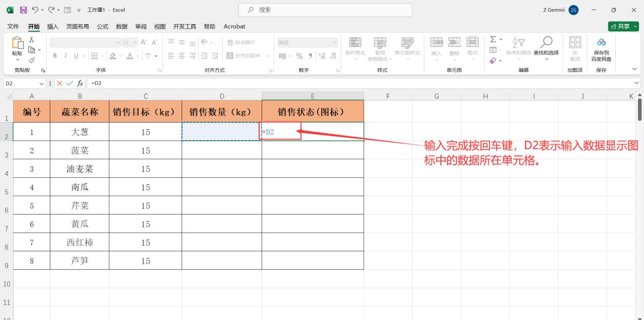The height and width of the screenshot is (320, 644).
Task: Click the font color A swatch
Action: (x=130, y=56)
